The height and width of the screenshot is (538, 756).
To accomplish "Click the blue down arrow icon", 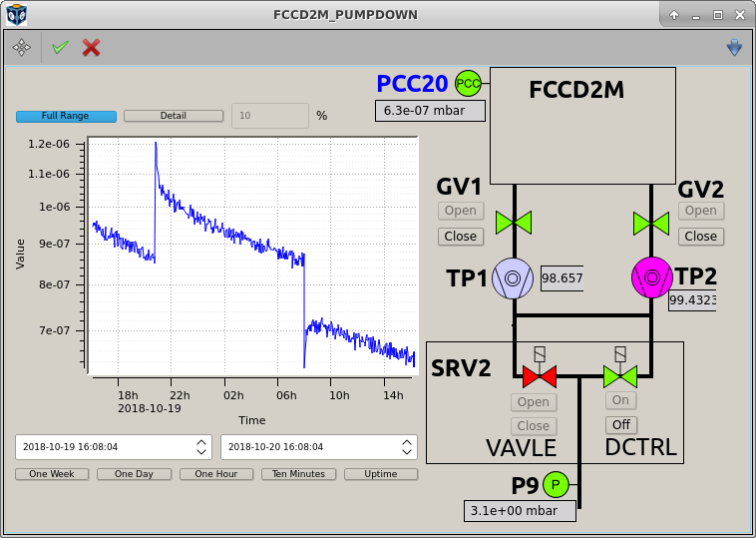I will tap(734, 47).
